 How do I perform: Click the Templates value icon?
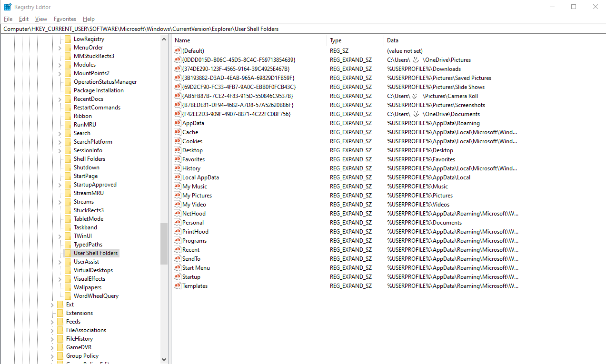[x=178, y=285]
